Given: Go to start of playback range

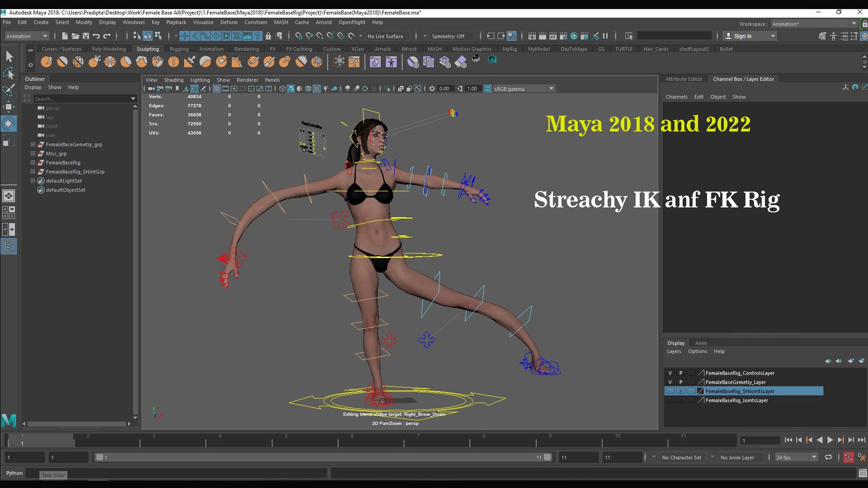Looking at the screenshot, I should coord(788,440).
